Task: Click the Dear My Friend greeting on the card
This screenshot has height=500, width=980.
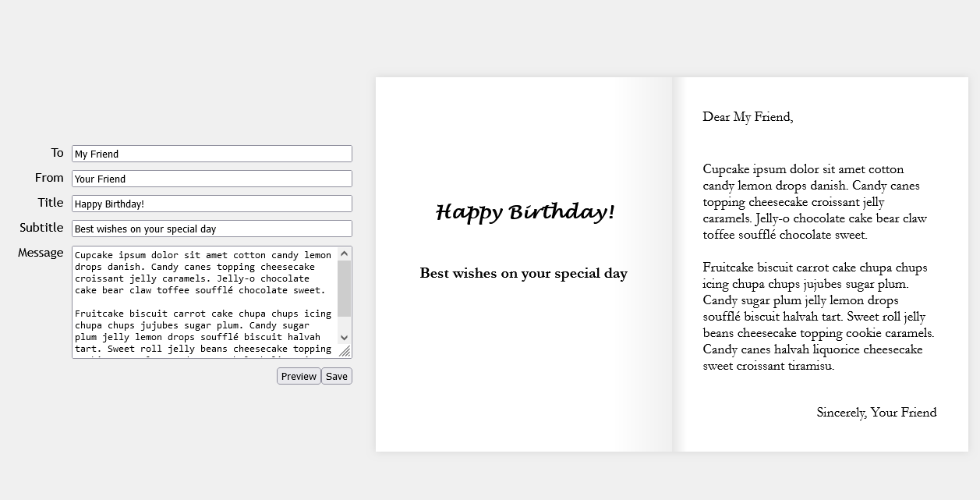Action: (748, 117)
